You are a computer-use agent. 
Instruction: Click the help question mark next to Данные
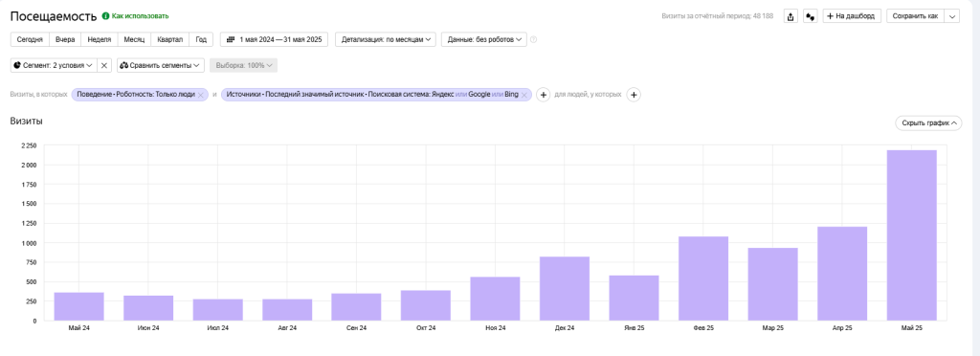coord(534,39)
